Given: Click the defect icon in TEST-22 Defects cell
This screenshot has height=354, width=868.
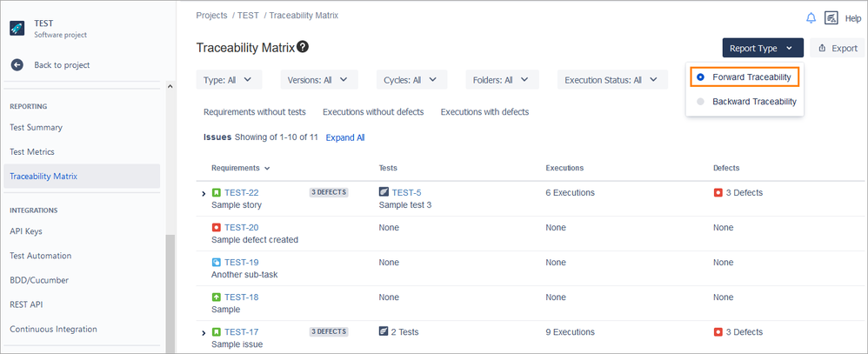Looking at the screenshot, I should click(x=718, y=193).
